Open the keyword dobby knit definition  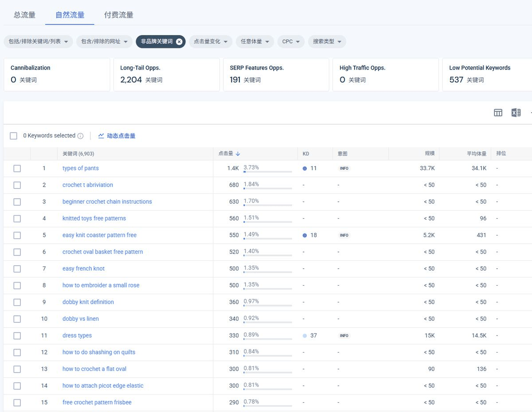(x=88, y=302)
